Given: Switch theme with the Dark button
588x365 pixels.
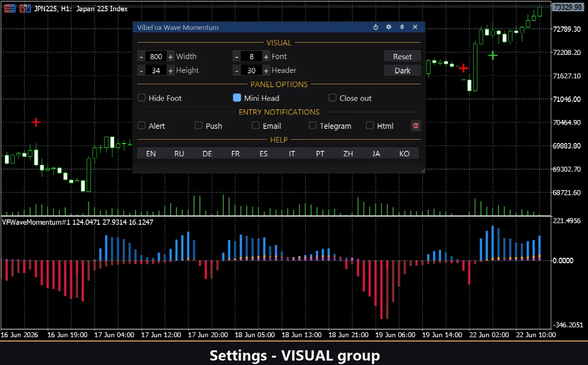Looking at the screenshot, I should tap(402, 71).
